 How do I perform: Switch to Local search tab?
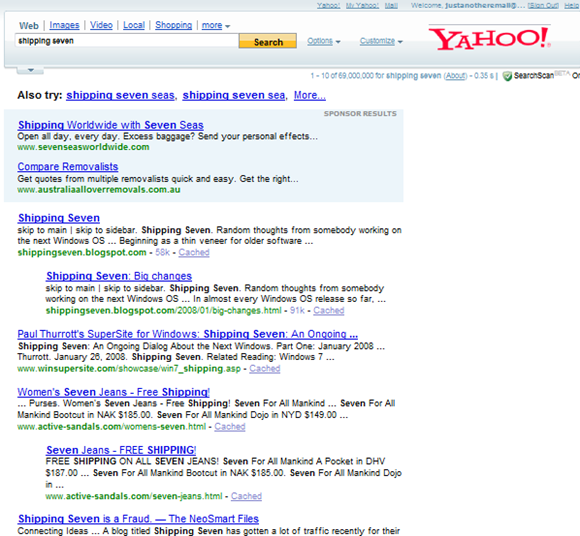[x=134, y=25]
